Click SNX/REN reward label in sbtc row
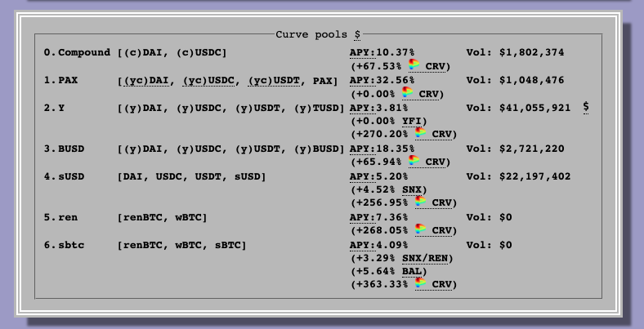 pos(425,259)
